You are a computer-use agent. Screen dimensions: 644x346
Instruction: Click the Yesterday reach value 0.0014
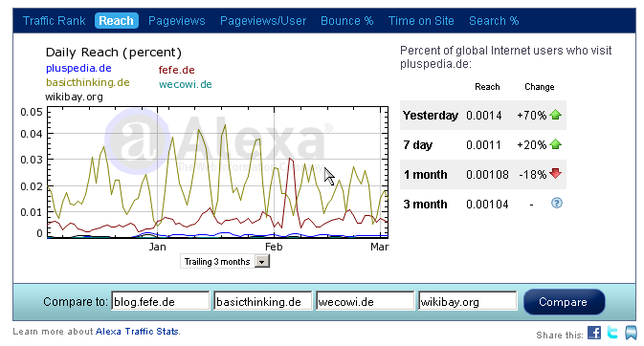[484, 116]
